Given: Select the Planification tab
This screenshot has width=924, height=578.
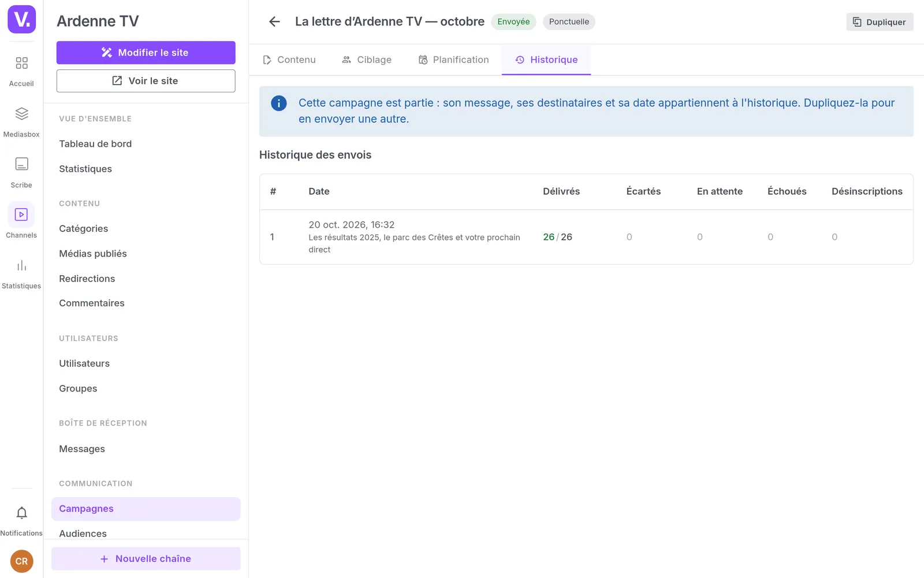Looking at the screenshot, I should [454, 60].
